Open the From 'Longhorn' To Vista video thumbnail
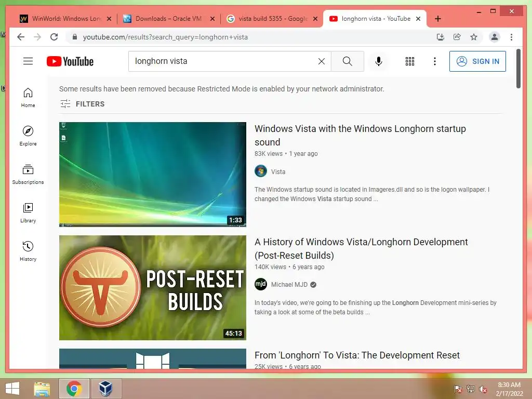532x399 pixels. pyautogui.click(x=153, y=358)
